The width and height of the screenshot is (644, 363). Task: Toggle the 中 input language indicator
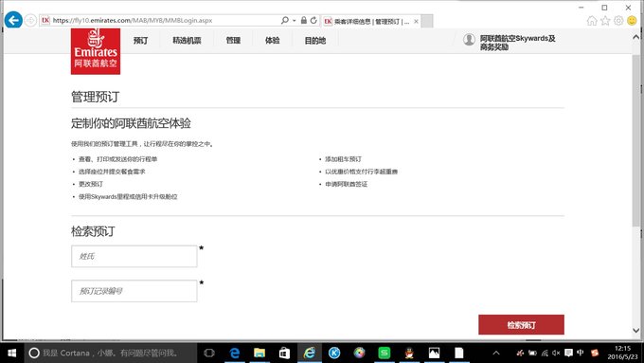tap(581, 353)
